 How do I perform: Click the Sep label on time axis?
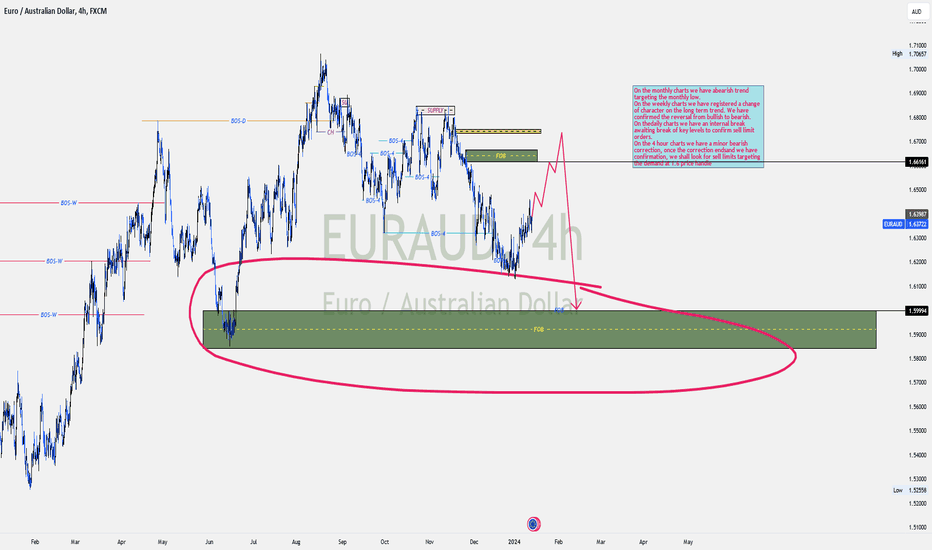(342, 542)
